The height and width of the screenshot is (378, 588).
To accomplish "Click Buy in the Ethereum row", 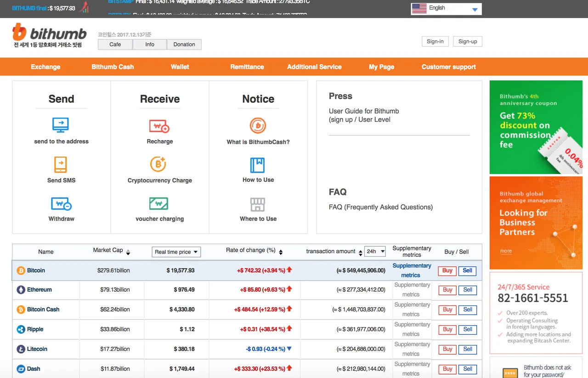I will click(447, 290).
